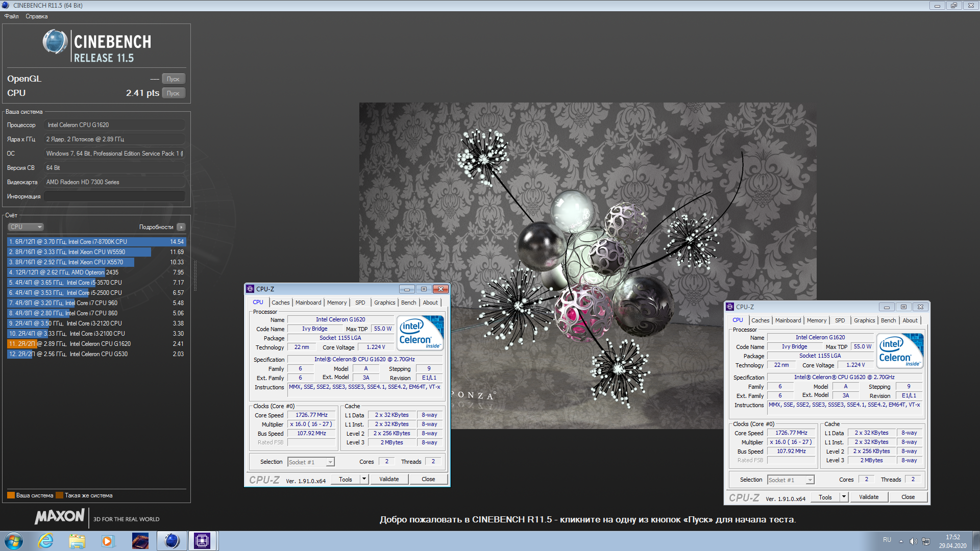Click Show desktop strip at taskbar end
Screen dimensions: 980x551
(975, 541)
